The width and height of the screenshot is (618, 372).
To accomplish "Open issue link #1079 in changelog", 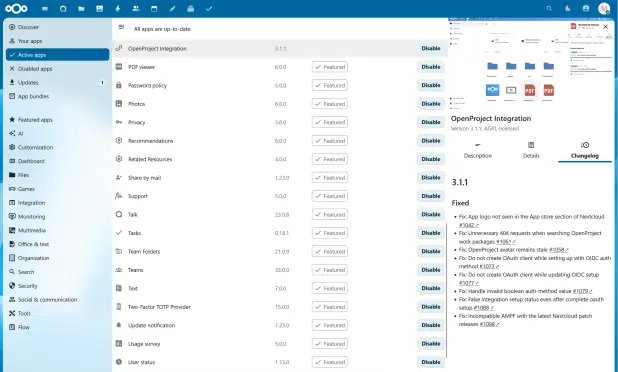I will 582,291.
